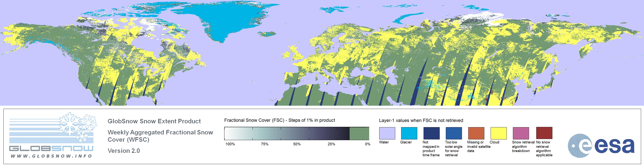Screen dimensions: 644x167
Task: Click the GlobSnow snowflake logo
Action: tap(78, 127)
